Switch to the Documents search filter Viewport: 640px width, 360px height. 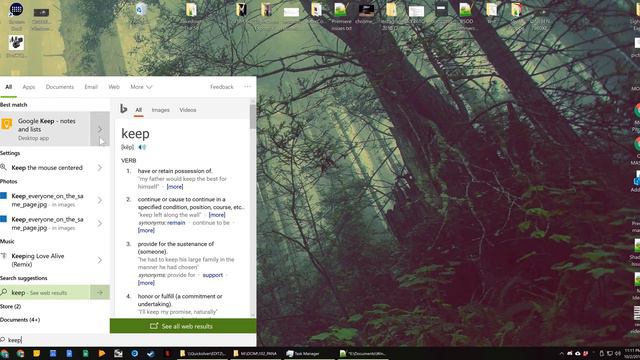(60, 87)
